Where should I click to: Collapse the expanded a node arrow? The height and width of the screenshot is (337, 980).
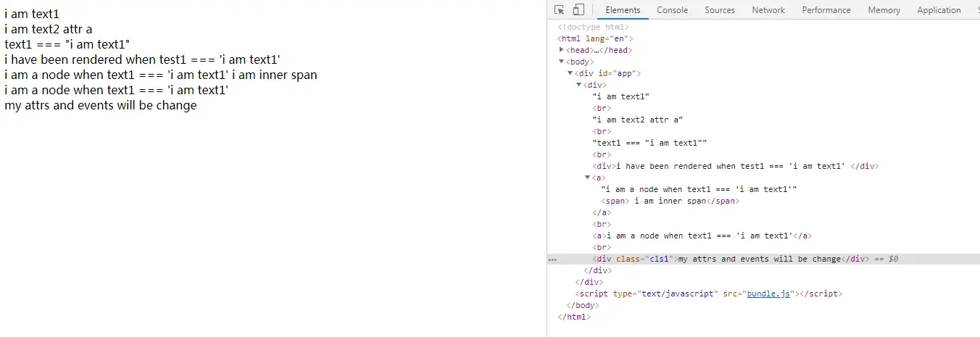588,178
